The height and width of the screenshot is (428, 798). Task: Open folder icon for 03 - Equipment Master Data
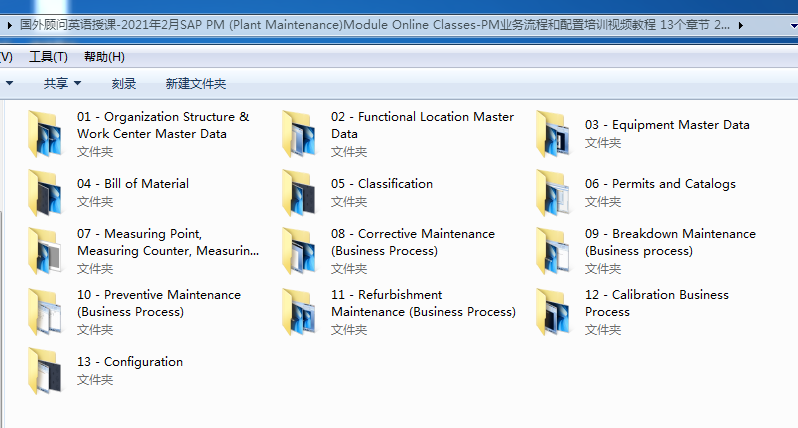pos(553,134)
